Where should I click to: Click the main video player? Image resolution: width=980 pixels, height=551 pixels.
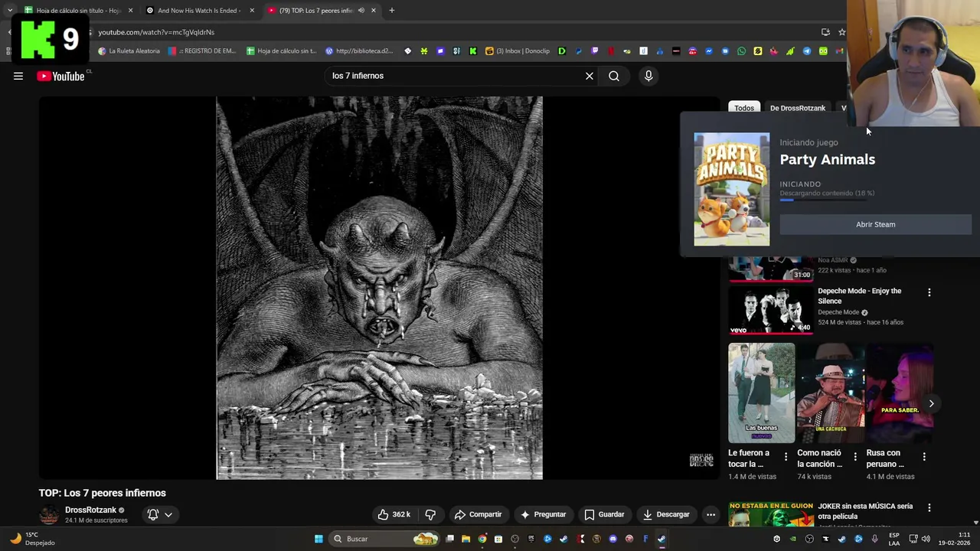379,288
